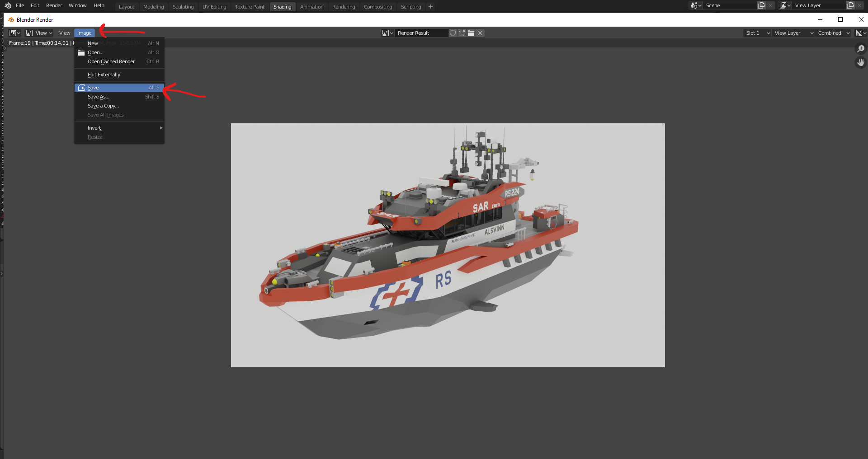Click the View Layer name field in top bar

(x=819, y=6)
